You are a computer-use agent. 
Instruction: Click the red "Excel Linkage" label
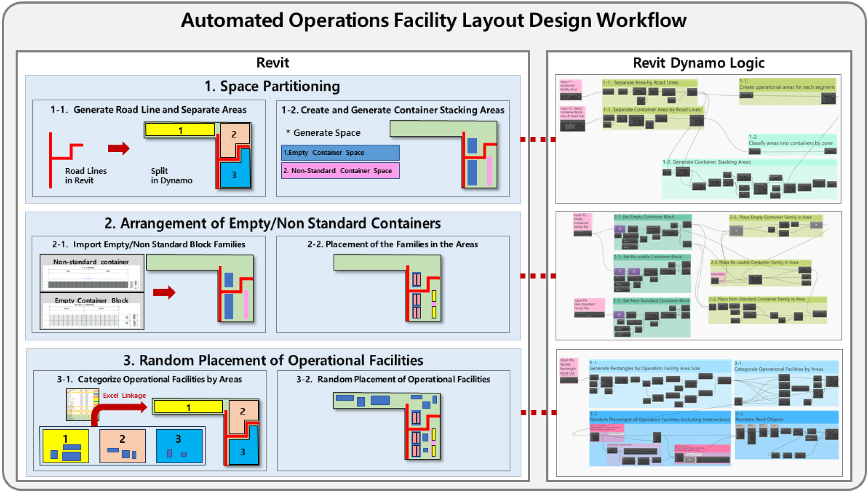click(124, 395)
